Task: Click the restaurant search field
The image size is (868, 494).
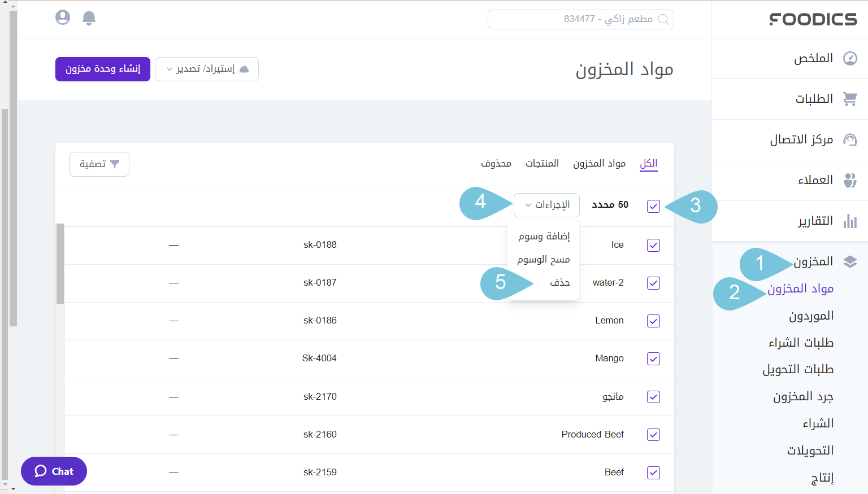Action: click(x=580, y=19)
